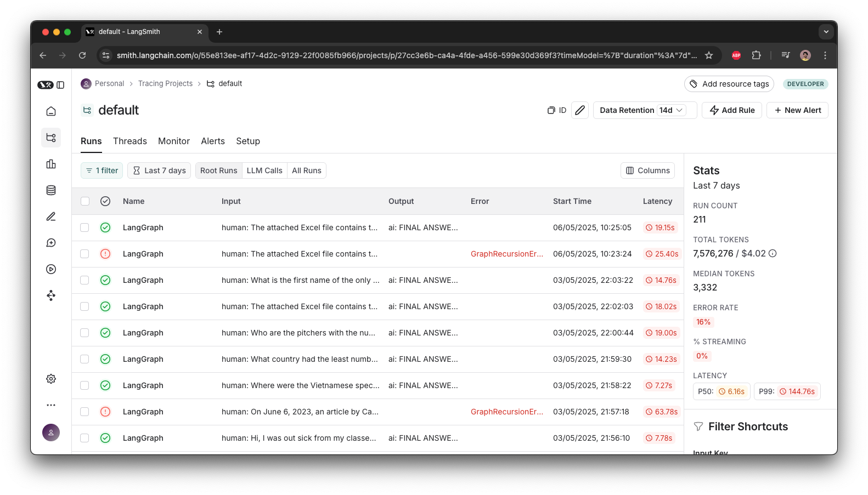
Task: Bookmark the page with the star icon
Action: 709,55
